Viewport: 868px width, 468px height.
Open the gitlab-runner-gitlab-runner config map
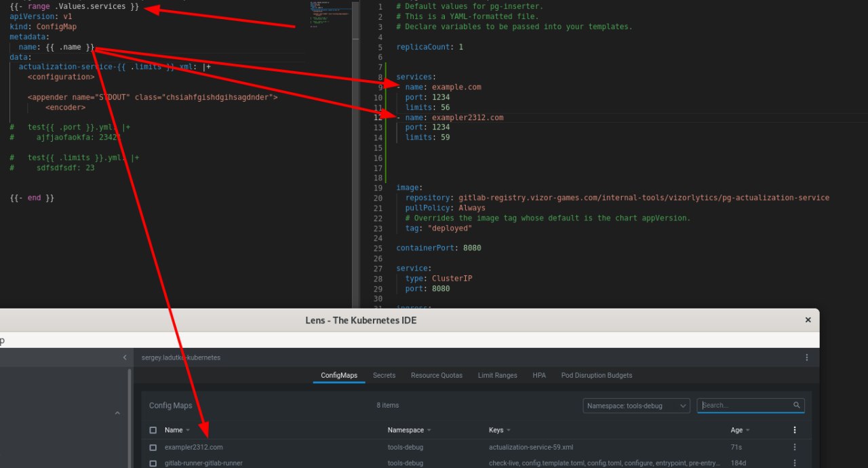203,463
